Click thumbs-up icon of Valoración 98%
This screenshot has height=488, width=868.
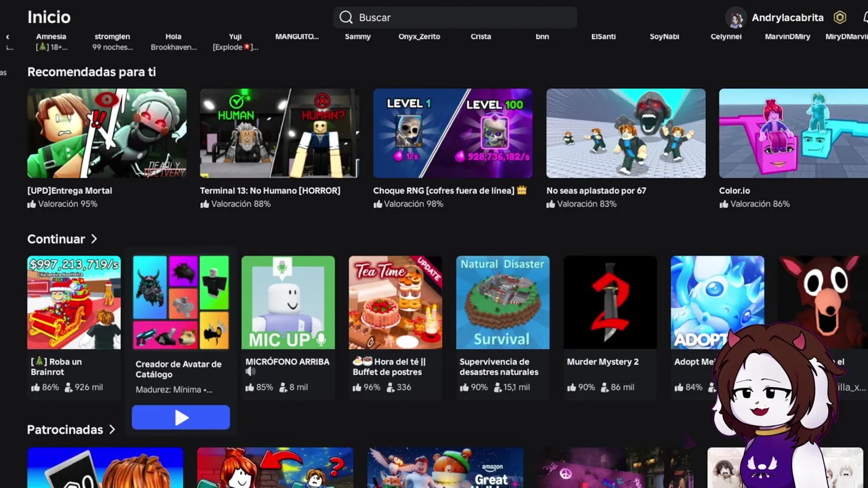378,204
